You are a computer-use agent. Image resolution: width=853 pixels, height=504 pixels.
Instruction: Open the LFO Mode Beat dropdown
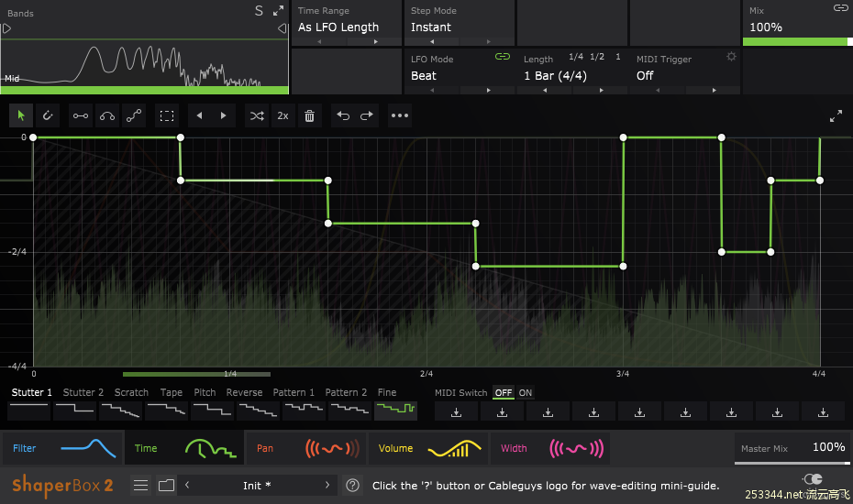tap(424, 76)
